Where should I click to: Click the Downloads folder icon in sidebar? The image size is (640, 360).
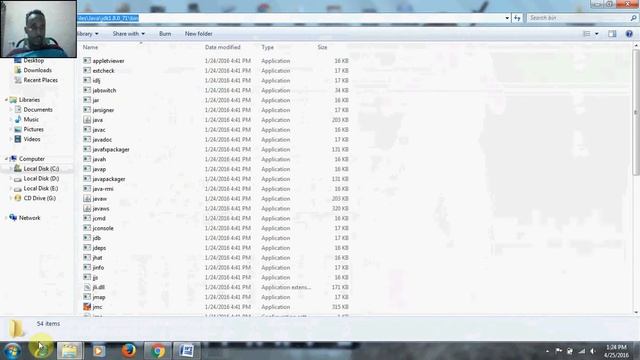coord(18,70)
